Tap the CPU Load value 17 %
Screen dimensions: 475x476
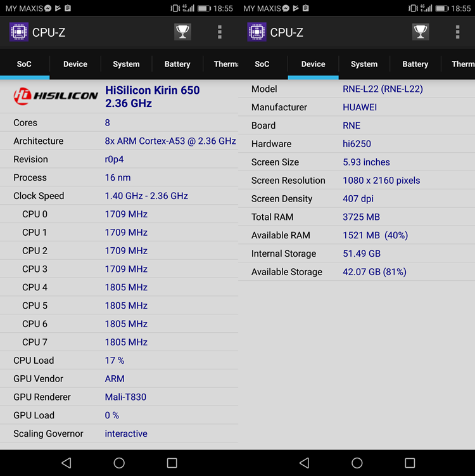(x=115, y=361)
